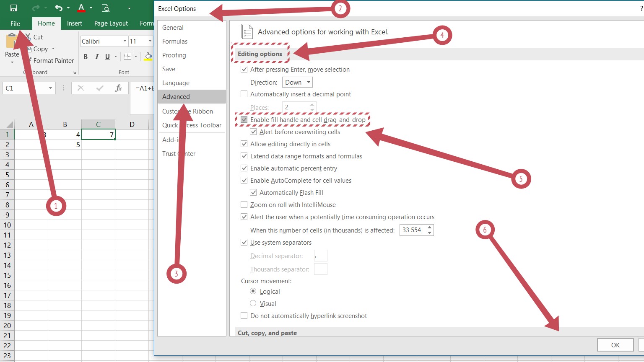Select the Visual cursor movement option
The height and width of the screenshot is (362, 644).
pos(253,303)
